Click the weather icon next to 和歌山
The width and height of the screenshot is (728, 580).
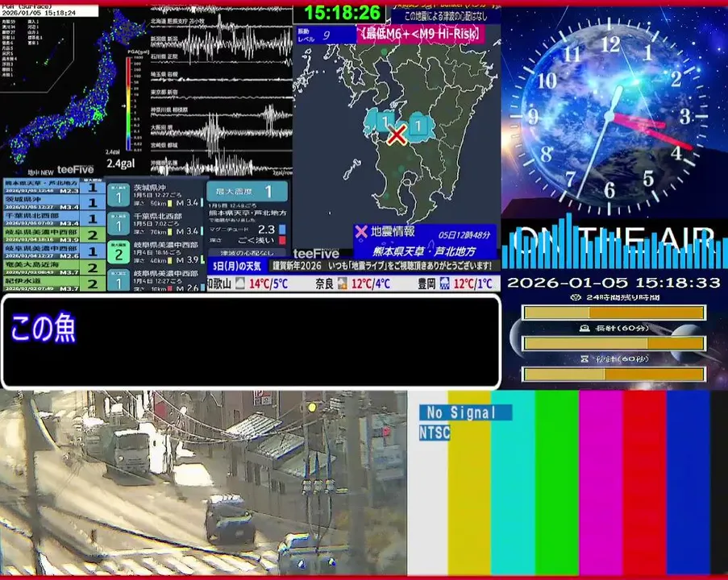pyautogui.click(x=240, y=283)
